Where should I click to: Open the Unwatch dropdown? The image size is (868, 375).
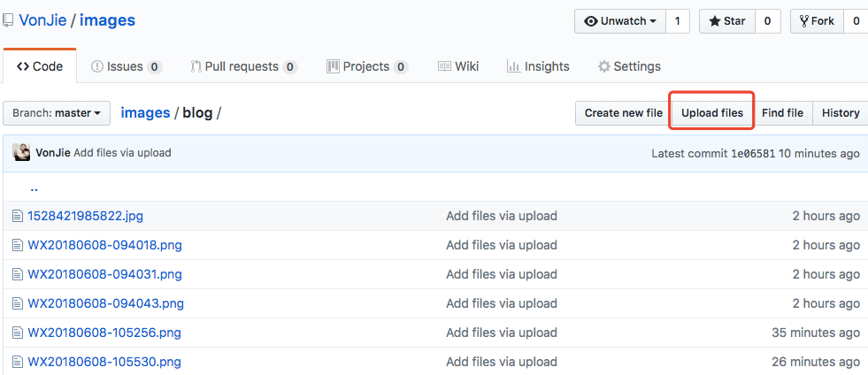[x=620, y=21]
